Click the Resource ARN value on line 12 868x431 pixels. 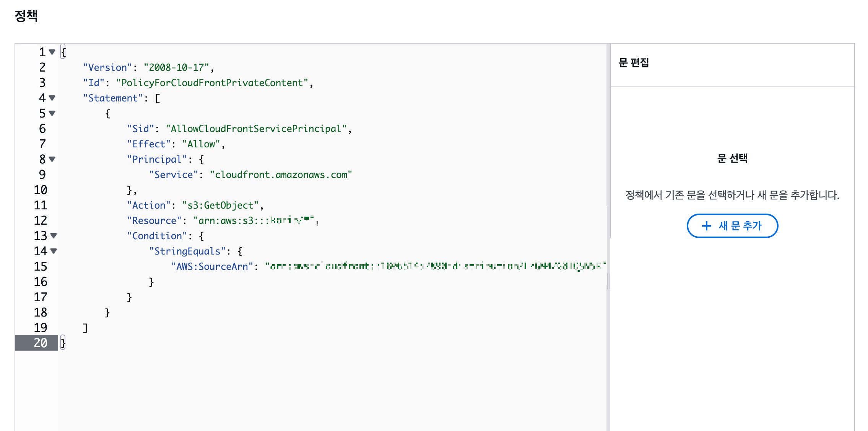click(254, 220)
